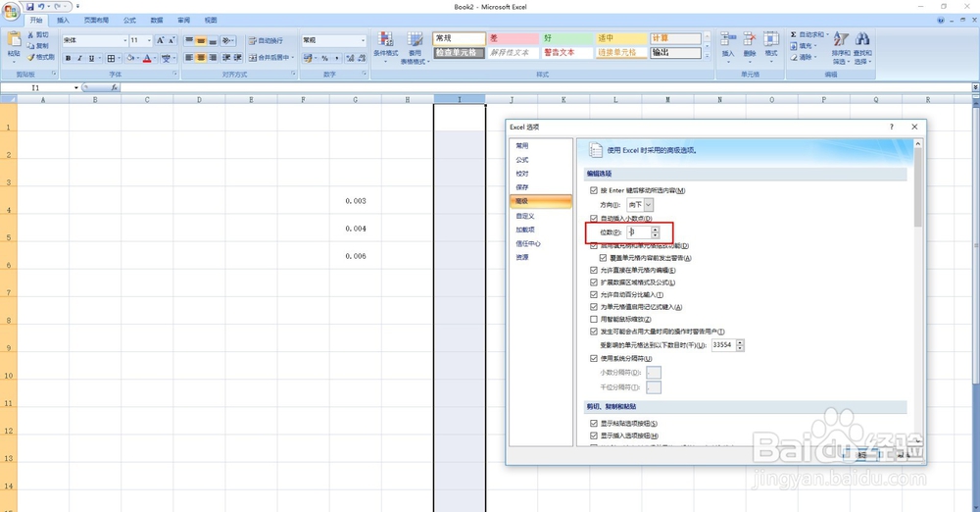The width and height of the screenshot is (980, 512).
Task: Toggle 自动插入小数点 checkbox
Action: 594,219
